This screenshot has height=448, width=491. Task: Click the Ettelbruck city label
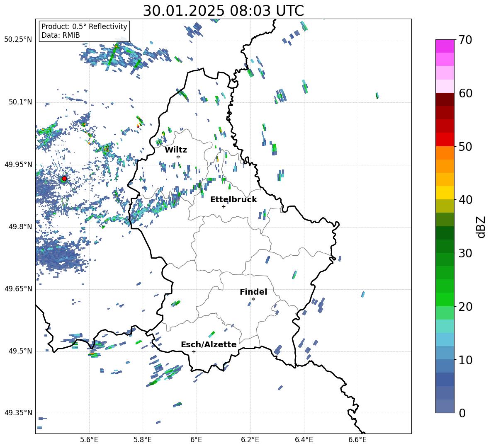point(233,200)
